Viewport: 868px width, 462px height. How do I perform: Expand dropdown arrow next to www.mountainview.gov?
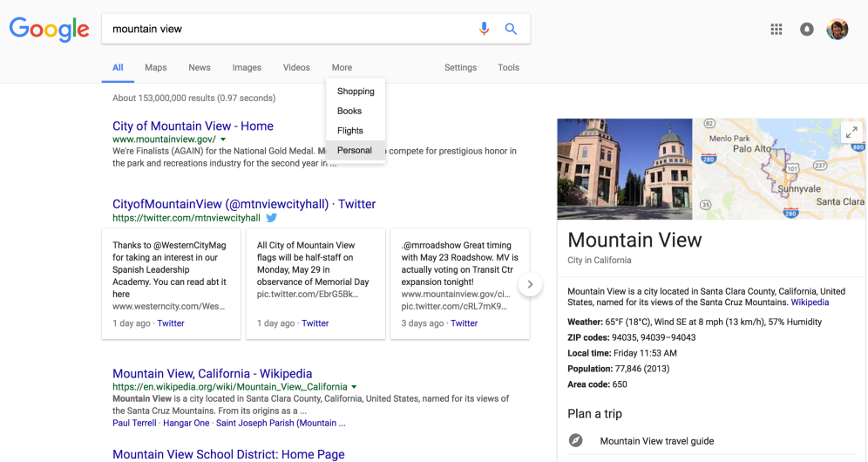(x=223, y=139)
